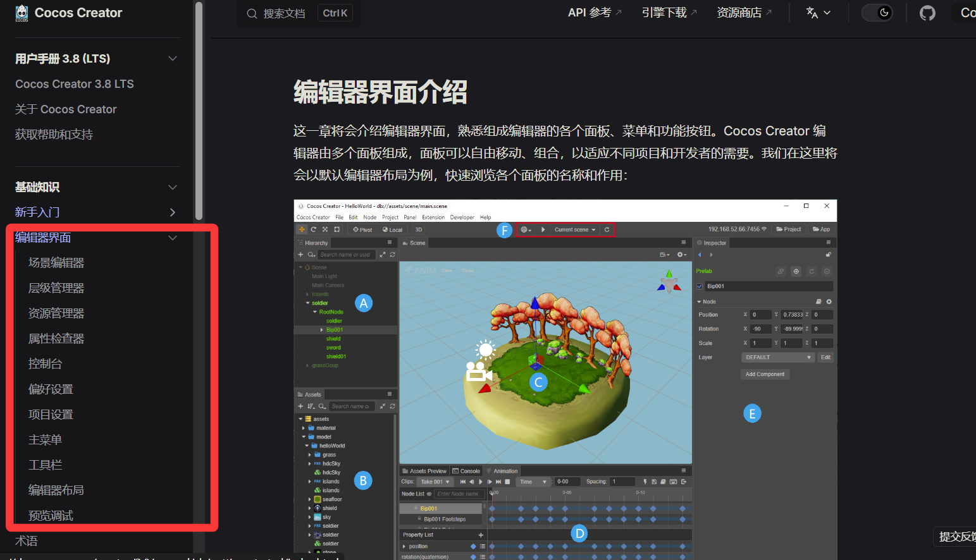
Task: Click the plus icon next to Property List
Action: pos(481,535)
